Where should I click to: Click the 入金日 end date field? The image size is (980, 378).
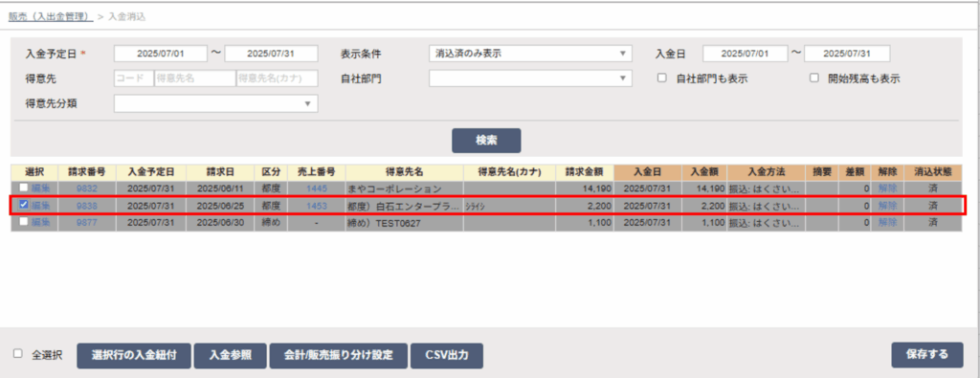[847, 54]
